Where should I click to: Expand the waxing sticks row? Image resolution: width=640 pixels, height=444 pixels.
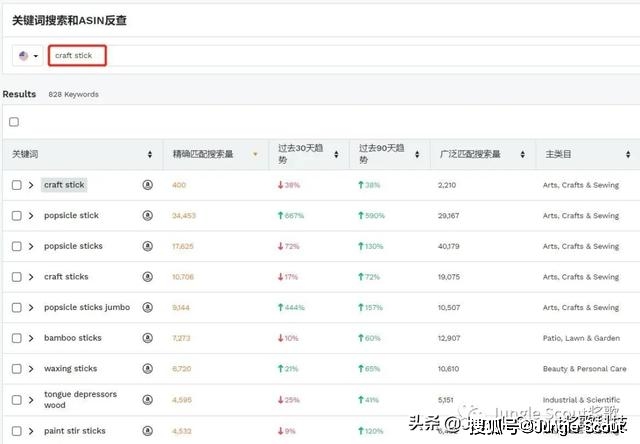[31, 369]
